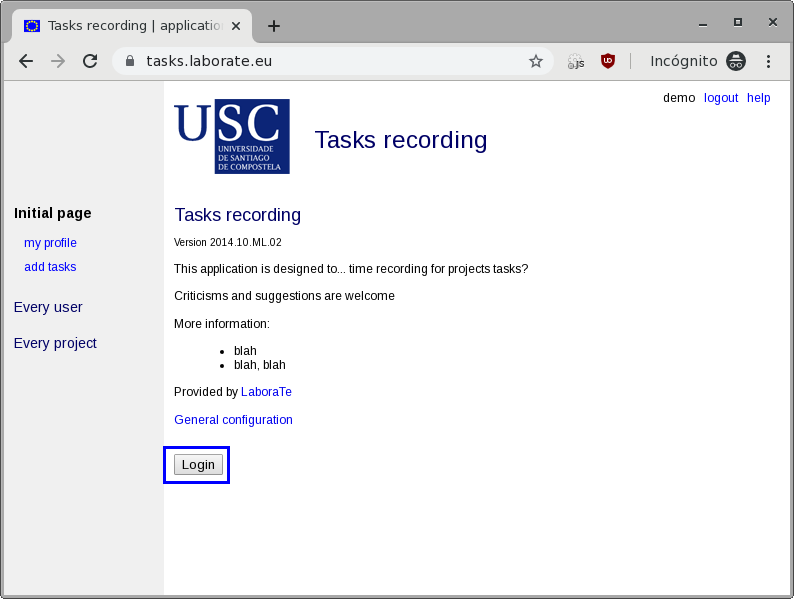794x599 pixels.
Task: Go to my profile in sidebar
Action: pyautogui.click(x=50, y=243)
